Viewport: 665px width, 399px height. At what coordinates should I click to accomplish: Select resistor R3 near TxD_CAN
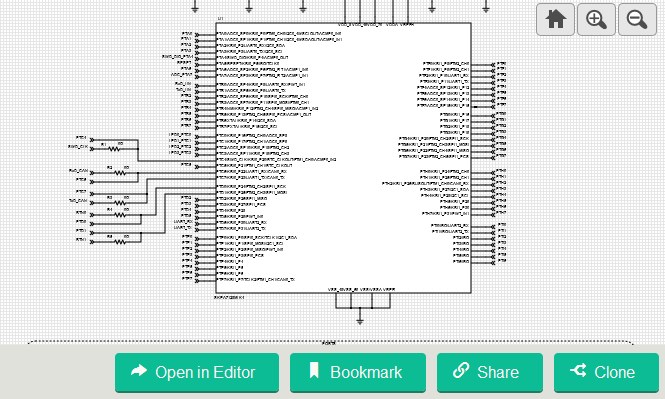click(x=120, y=203)
